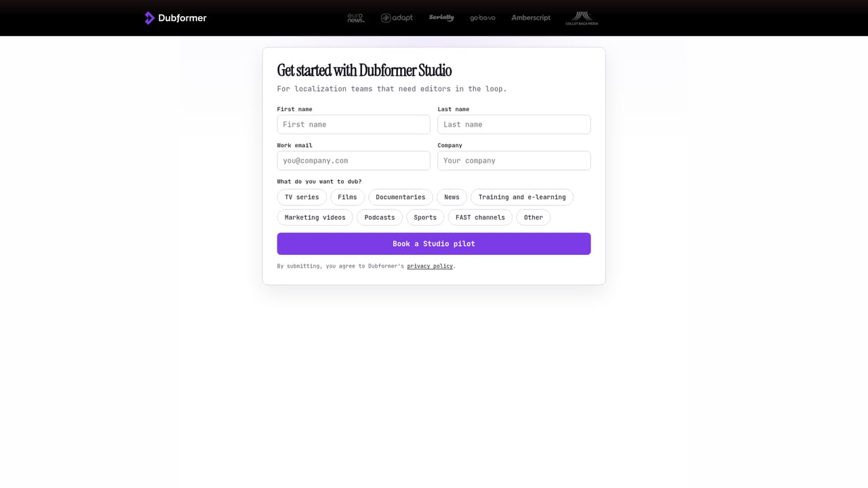
Task: Click the Company input field
Action: [x=514, y=161]
